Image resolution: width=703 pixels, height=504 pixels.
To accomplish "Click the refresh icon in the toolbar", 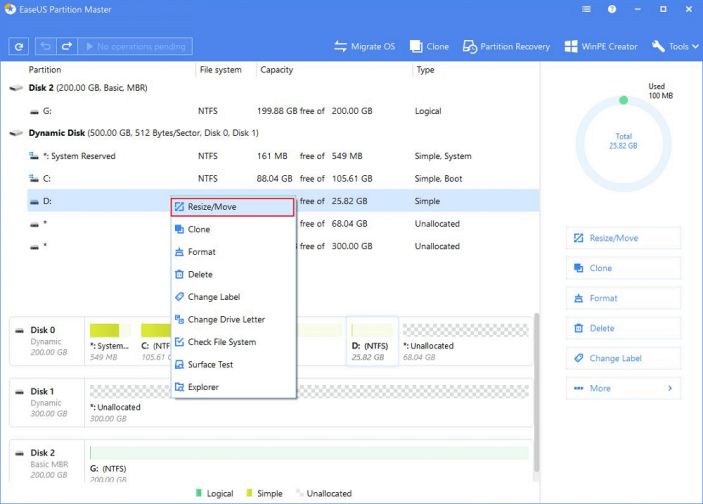I will 18,46.
